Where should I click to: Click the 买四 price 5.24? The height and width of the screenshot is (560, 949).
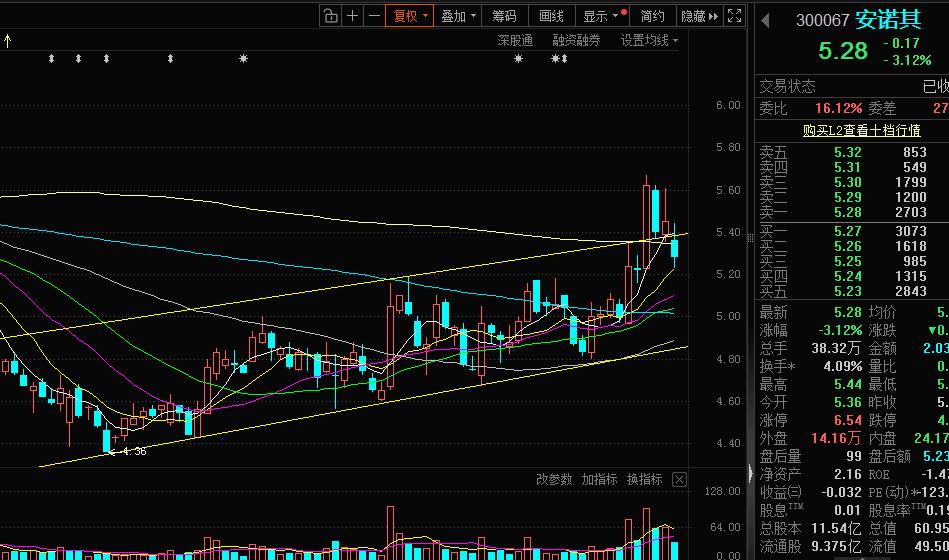point(847,277)
